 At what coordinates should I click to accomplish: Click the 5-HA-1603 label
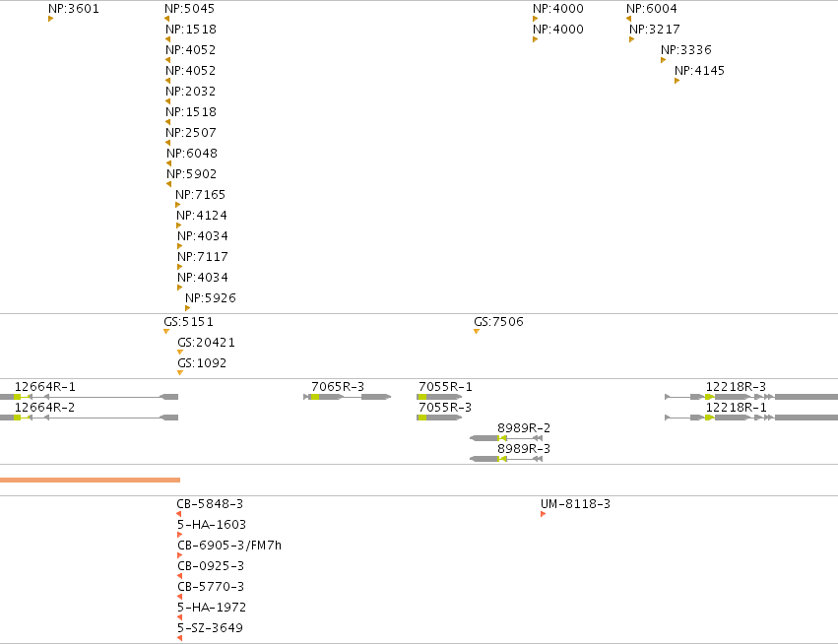(212, 525)
